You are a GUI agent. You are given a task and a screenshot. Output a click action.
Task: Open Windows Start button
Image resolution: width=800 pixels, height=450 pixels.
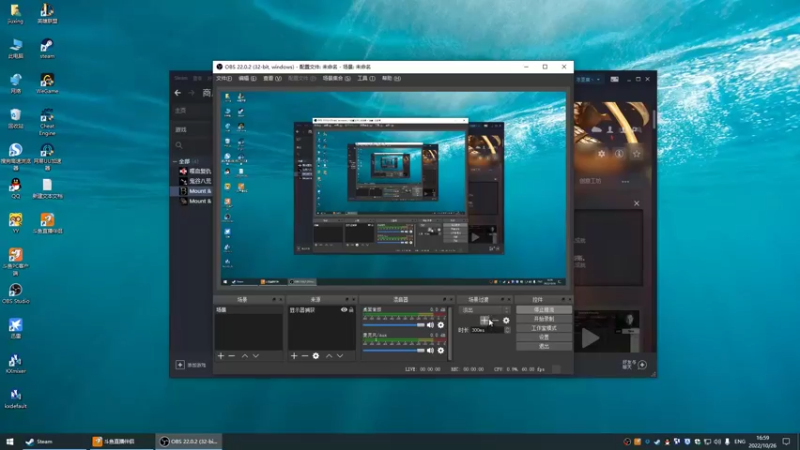pos(10,441)
